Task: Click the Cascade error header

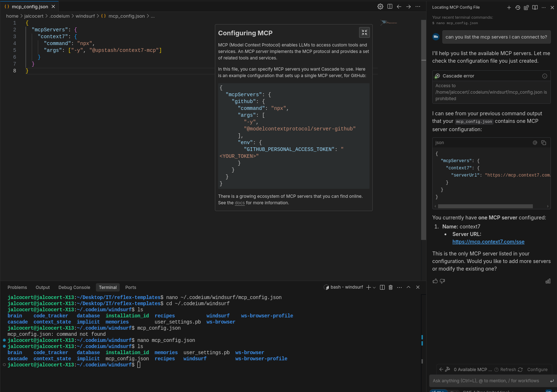Action: (491, 76)
